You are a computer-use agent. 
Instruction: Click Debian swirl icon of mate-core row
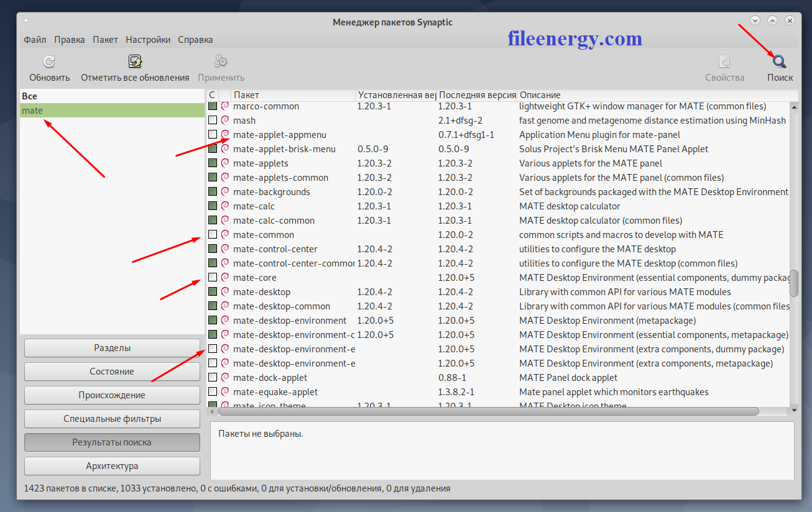[x=225, y=277]
